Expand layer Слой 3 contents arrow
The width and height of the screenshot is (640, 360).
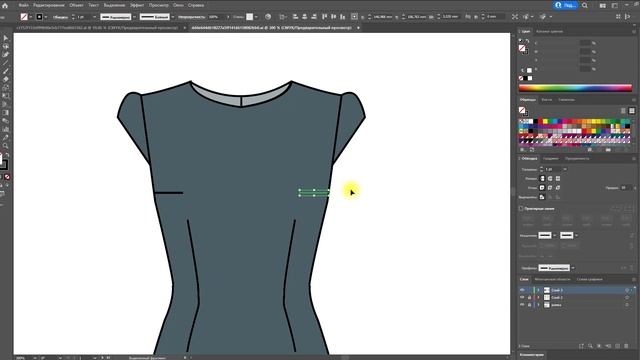pyautogui.click(x=538, y=290)
